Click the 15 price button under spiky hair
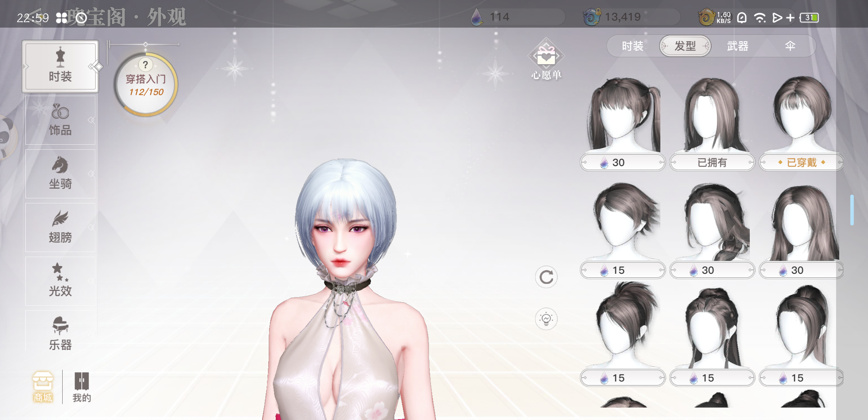The image size is (868, 420). tap(623, 270)
